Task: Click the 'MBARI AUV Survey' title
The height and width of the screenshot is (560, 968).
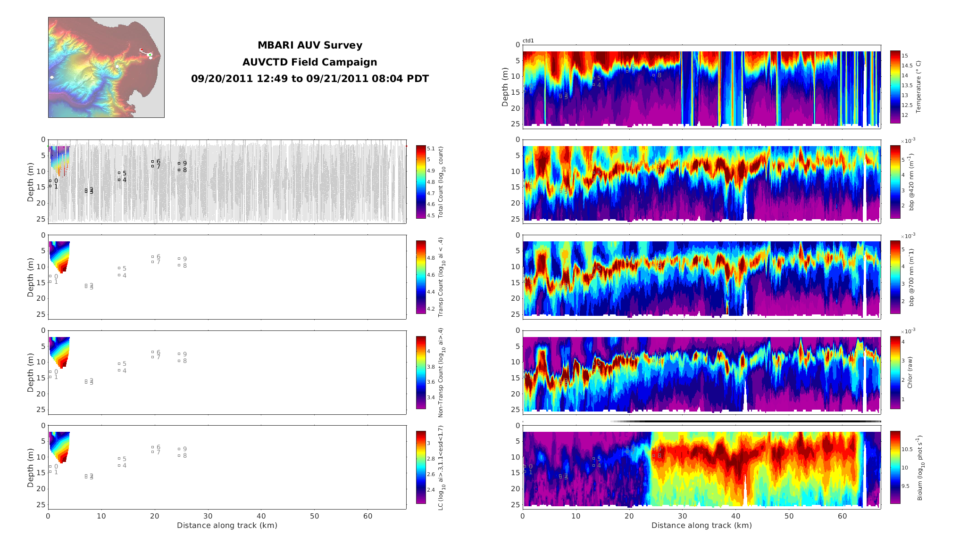Action: coord(310,45)
